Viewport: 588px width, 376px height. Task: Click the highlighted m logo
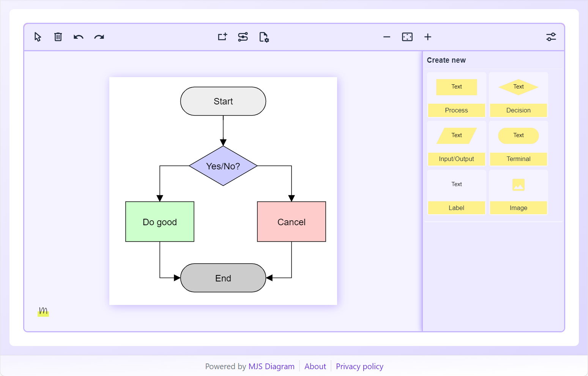43,311
